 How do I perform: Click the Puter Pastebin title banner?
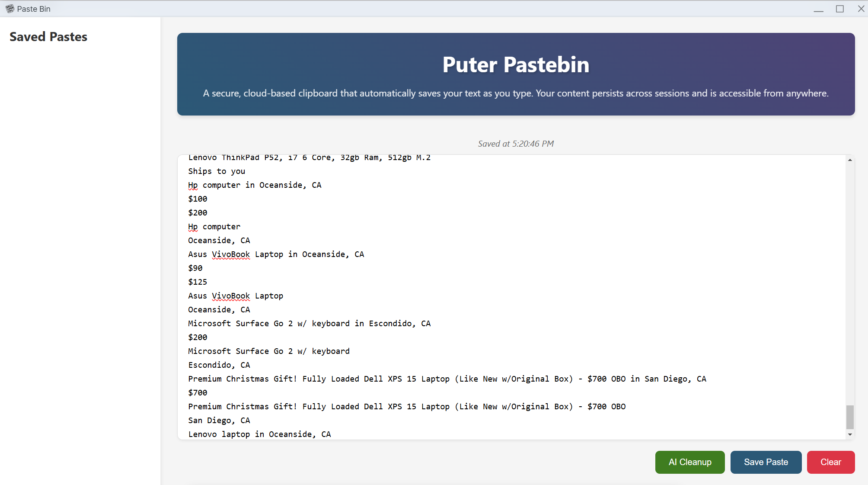click(516, 65)
